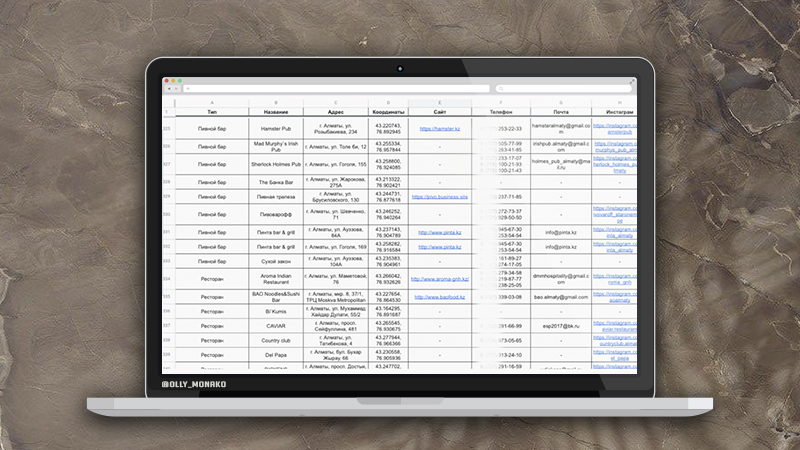Open the Instagram link in Hamster Pub row
The height and width of the screenshot is (450, 800).
point(615,129)
